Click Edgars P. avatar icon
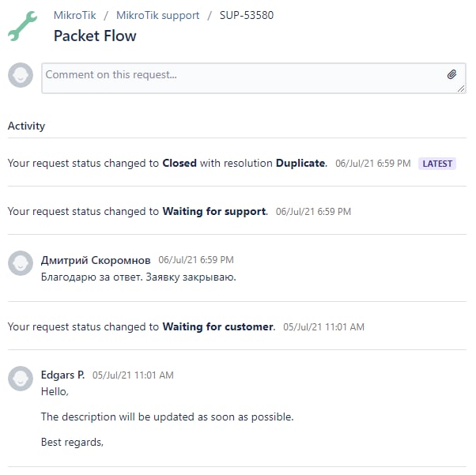The width and height of the screenshot is (476, 475). [x=21, y=379]
